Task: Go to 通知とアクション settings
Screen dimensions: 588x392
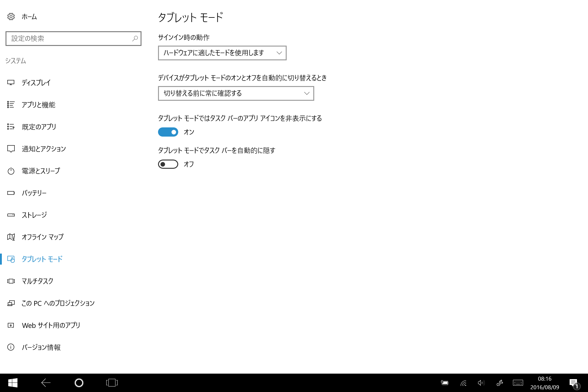Action: (44, 149)
